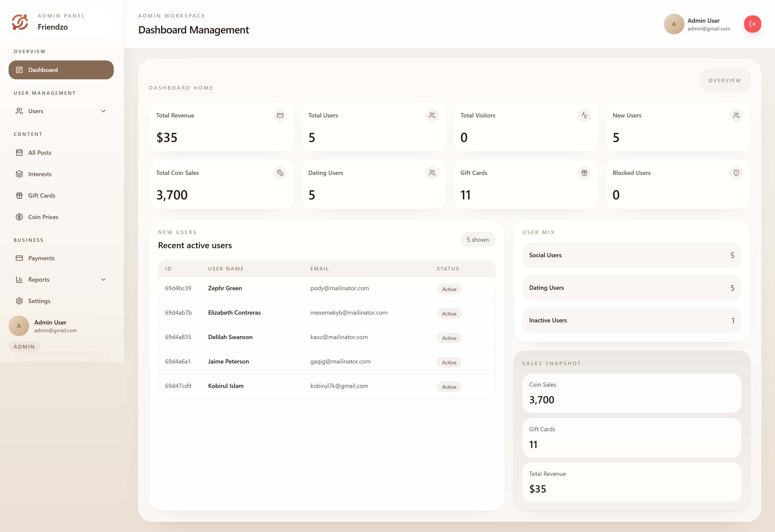This screenshot has width=775, height=532.
Task: Click the ADMIN badge in sidebar
Action: point(24,346)
